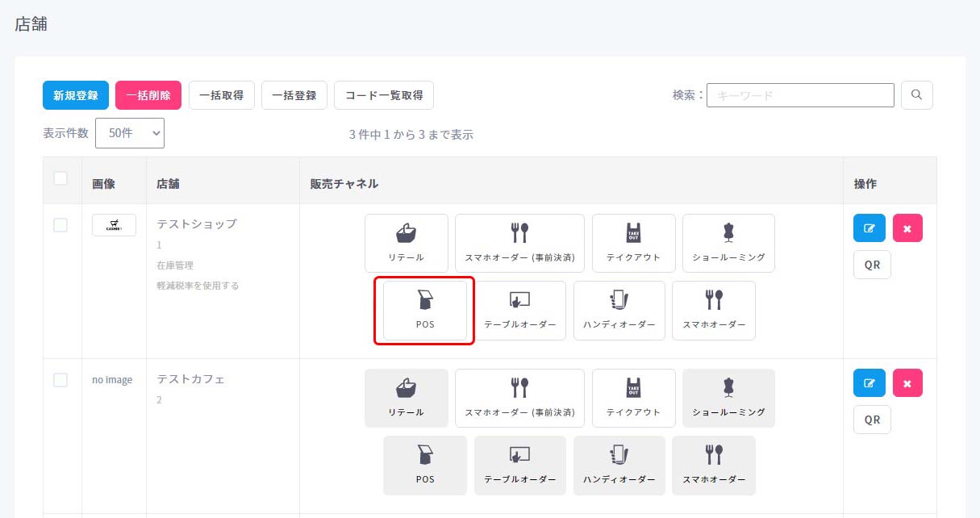
Task: Delete テストショップ with the x icon
Action: point(907,228)
